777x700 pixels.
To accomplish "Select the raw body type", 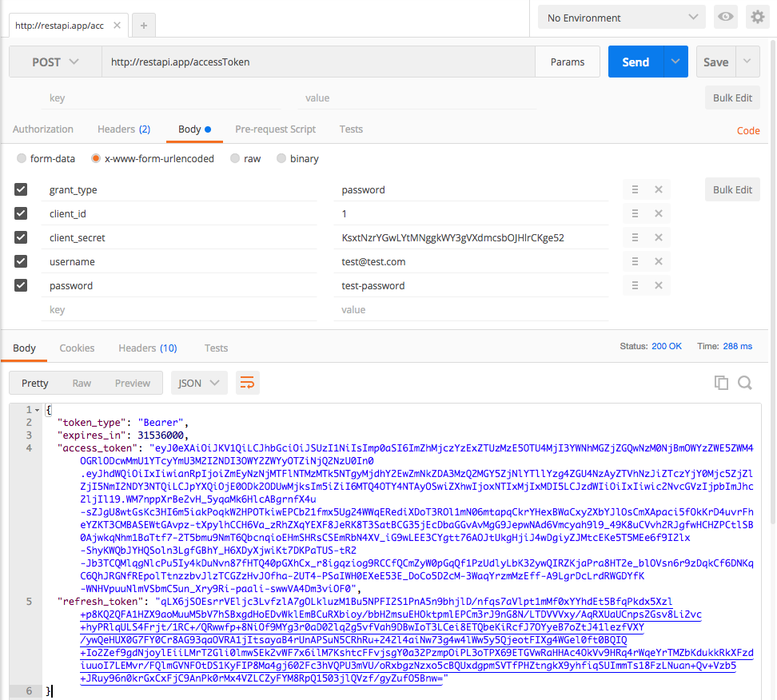I will coord(235,159).
